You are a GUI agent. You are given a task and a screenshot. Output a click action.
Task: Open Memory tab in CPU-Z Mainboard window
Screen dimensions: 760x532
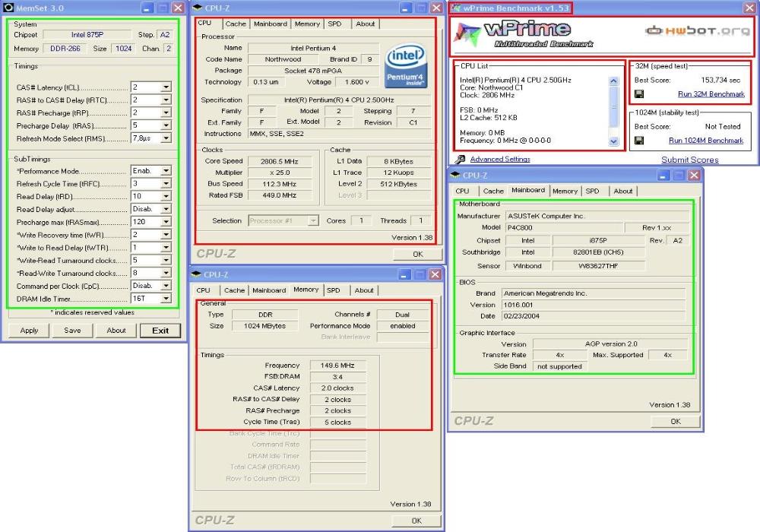pos(565,192)
